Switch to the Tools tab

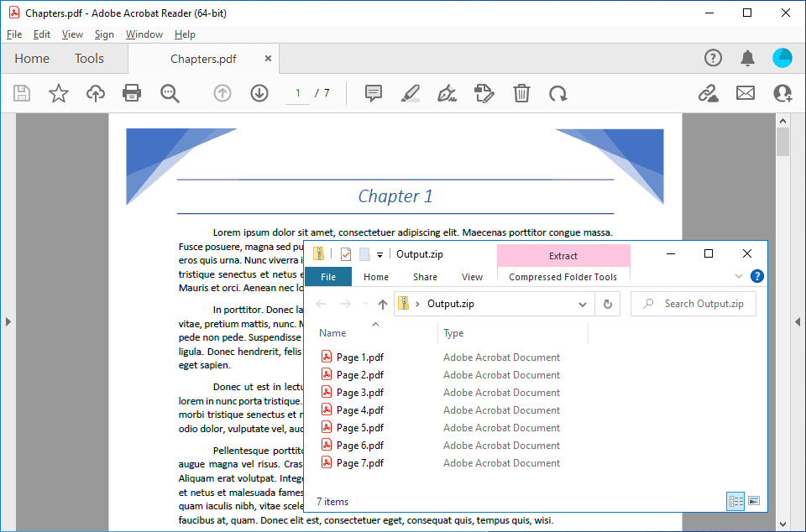pyautogui.click(x=89, y=58)
